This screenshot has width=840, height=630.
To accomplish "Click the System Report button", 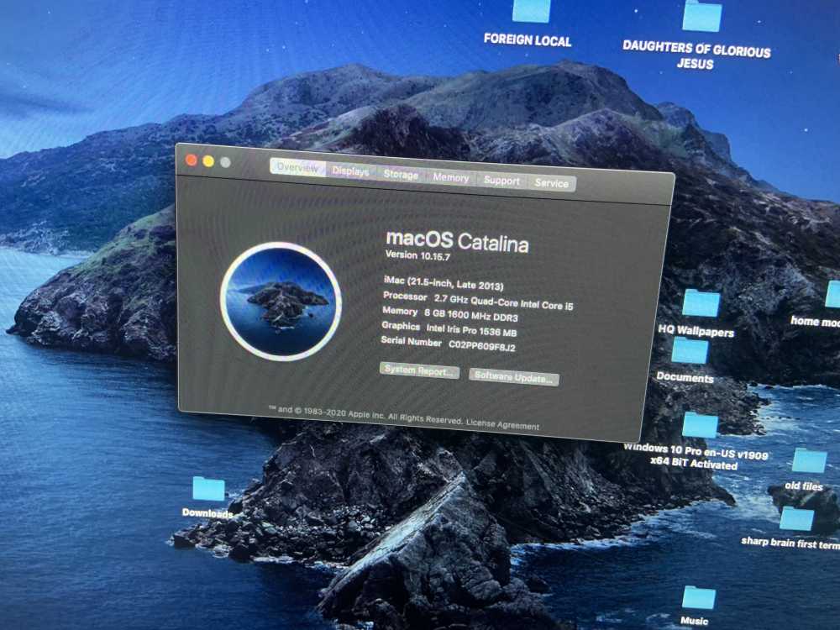I will tap(419, 370).
